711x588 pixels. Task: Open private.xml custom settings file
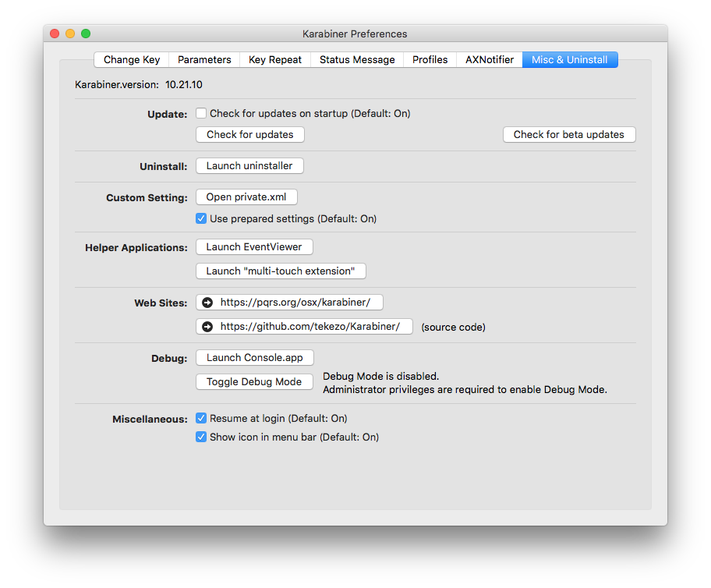(246, 197)
